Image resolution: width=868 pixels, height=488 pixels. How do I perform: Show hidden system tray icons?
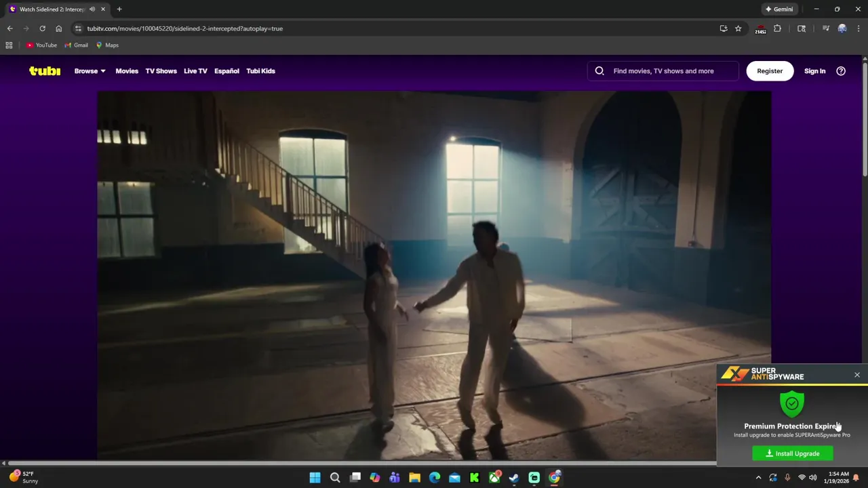tap(758, 478)
